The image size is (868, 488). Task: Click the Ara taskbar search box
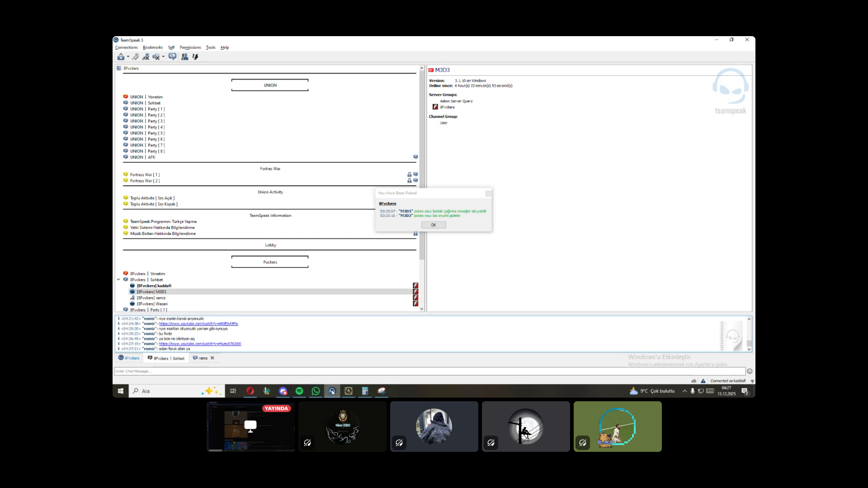point(176,391)
